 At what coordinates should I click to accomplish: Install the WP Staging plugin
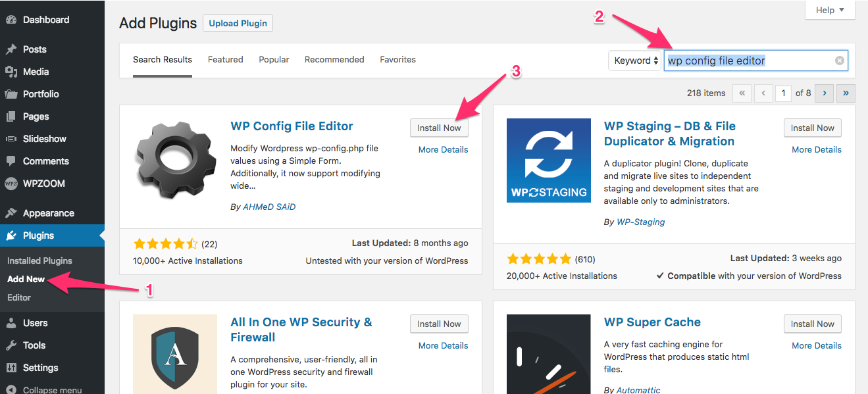click(x=813, y=128)
